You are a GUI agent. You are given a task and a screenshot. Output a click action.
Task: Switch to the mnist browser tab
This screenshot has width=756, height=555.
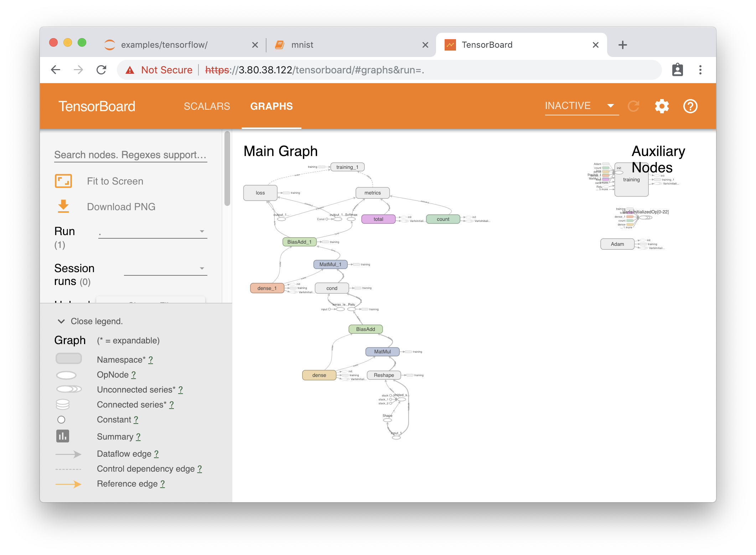(351, 45)
